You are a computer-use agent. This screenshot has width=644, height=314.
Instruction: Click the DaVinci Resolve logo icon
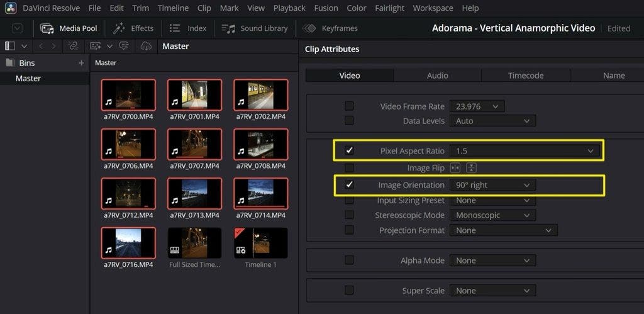click(x=10, y=8)
